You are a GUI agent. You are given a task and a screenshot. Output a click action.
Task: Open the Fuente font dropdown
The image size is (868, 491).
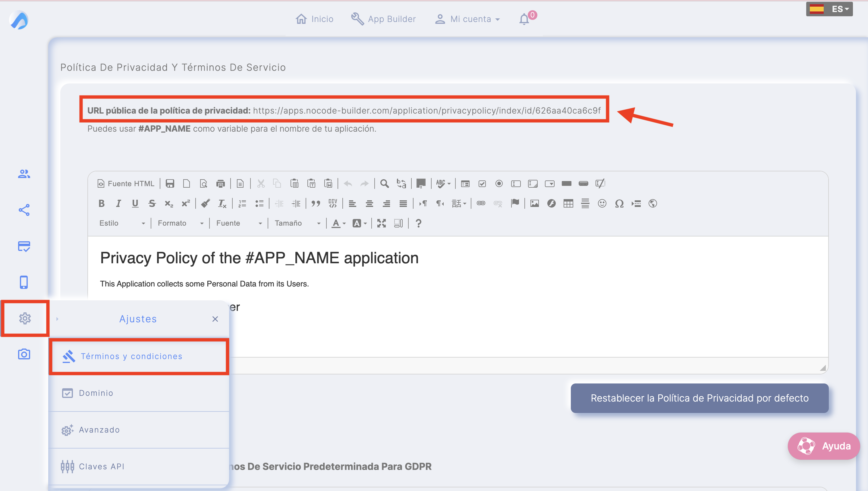click(239, 223)
